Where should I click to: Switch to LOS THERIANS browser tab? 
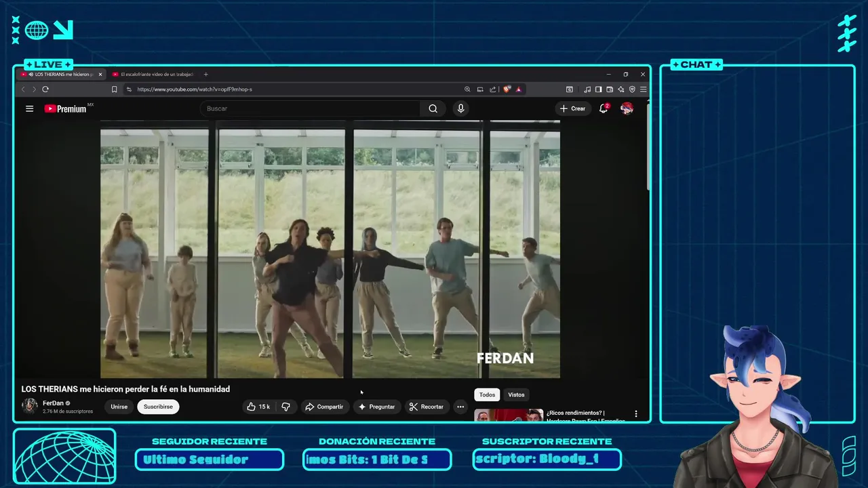tap(60, 74)
